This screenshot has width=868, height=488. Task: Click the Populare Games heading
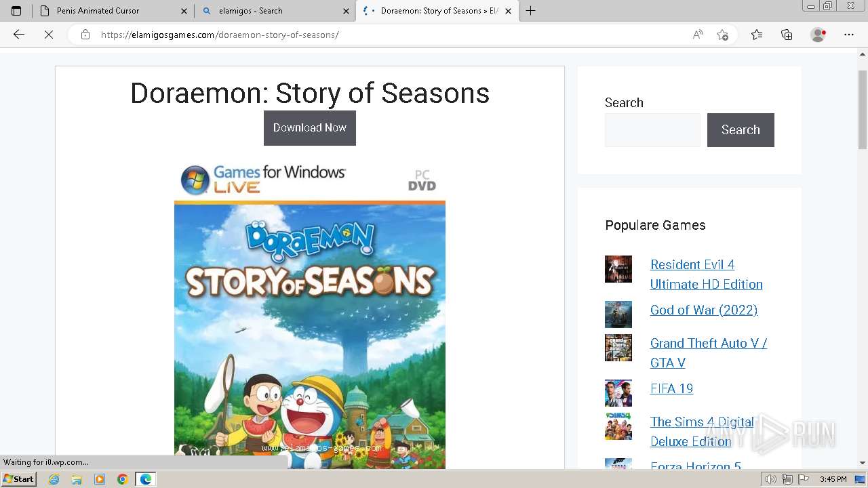point(655,225)
